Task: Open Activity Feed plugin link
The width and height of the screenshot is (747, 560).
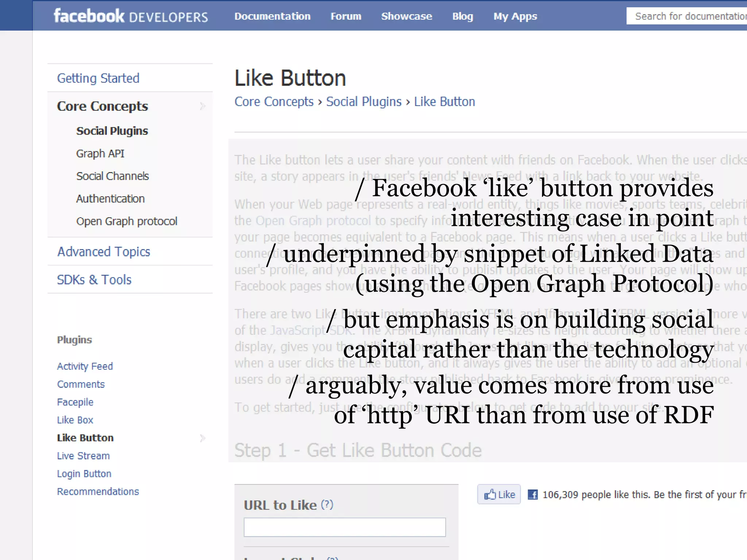Action: [x=85, y=366]
